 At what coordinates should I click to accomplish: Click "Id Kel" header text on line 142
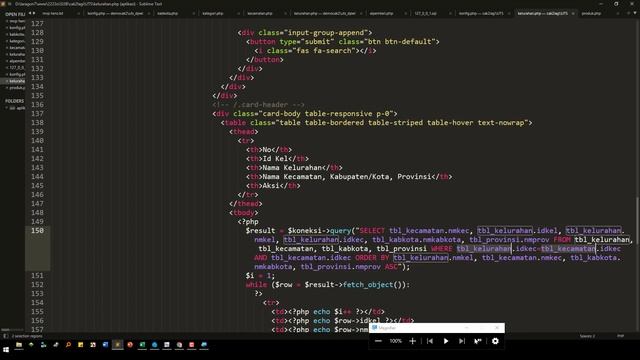[275, 159]
